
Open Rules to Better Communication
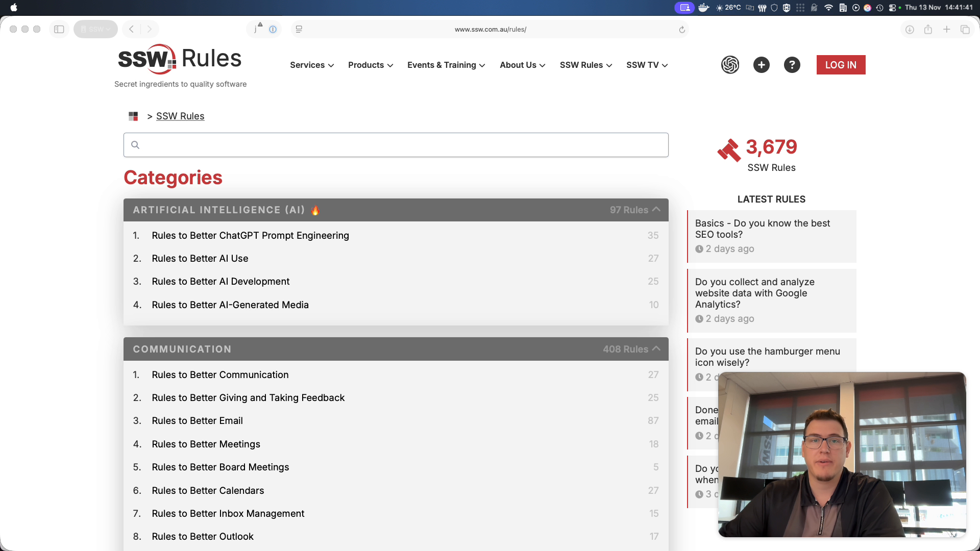point(220,375)
